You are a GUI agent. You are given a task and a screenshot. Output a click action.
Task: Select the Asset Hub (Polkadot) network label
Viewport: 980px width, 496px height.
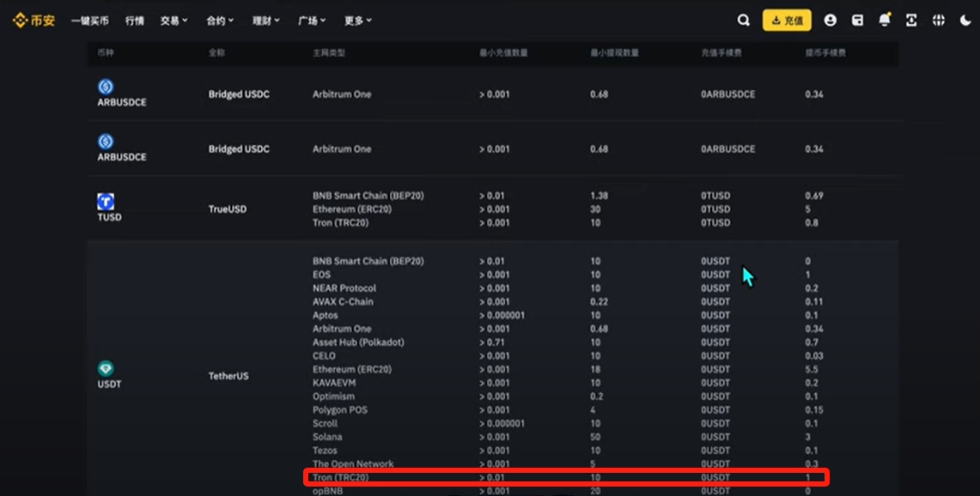pyautogui.click(x=359, y=342)
